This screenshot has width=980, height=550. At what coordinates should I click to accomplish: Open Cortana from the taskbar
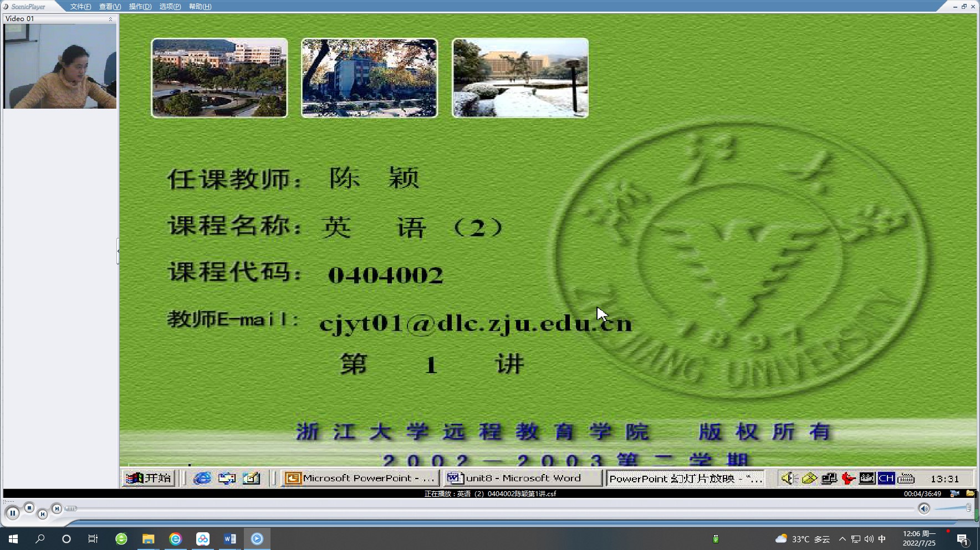(x=67, y=539)
